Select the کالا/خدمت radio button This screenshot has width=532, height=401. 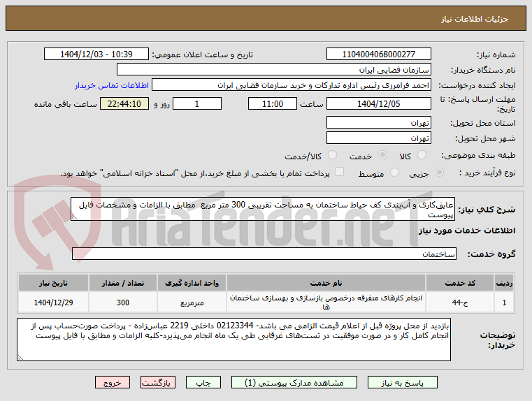[333, 155]
